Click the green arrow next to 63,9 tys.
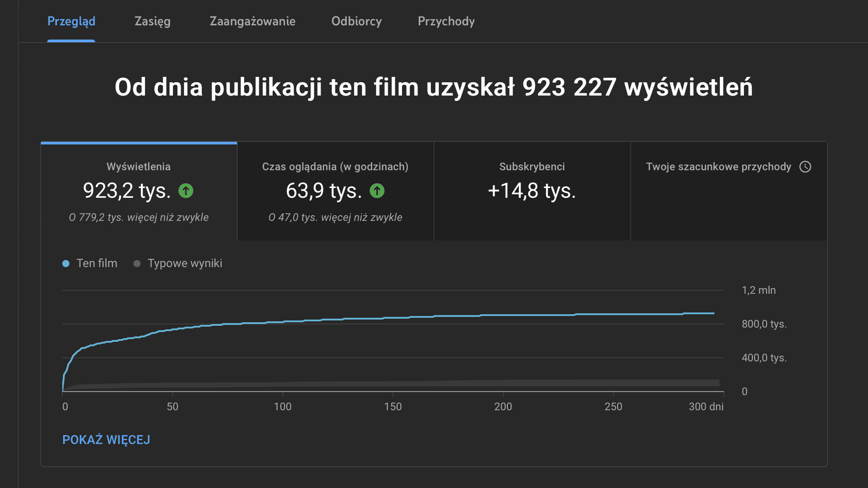This screenshot has width=868, height=488. 377,191
